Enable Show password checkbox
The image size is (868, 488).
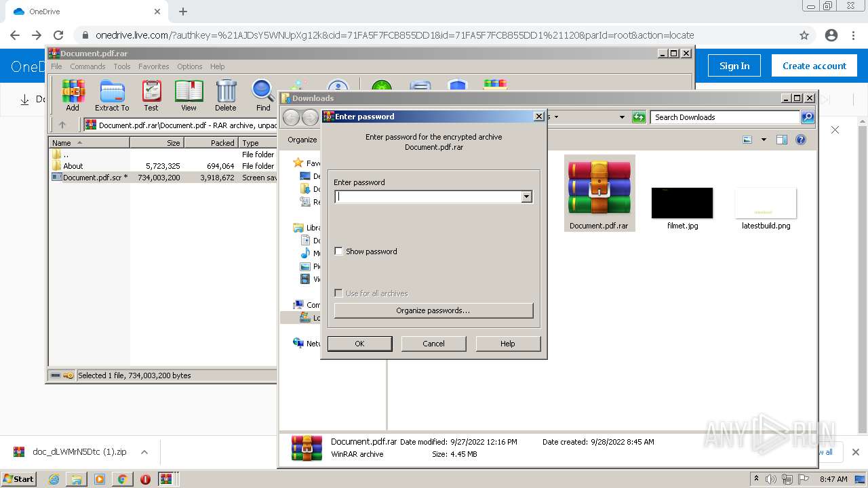(x=339, y=251)
